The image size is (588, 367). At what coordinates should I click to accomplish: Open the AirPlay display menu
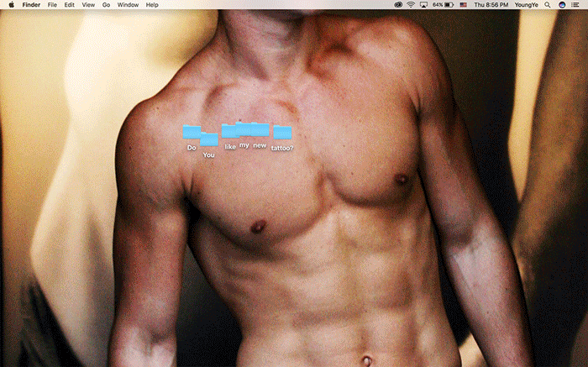pos(423,5)
